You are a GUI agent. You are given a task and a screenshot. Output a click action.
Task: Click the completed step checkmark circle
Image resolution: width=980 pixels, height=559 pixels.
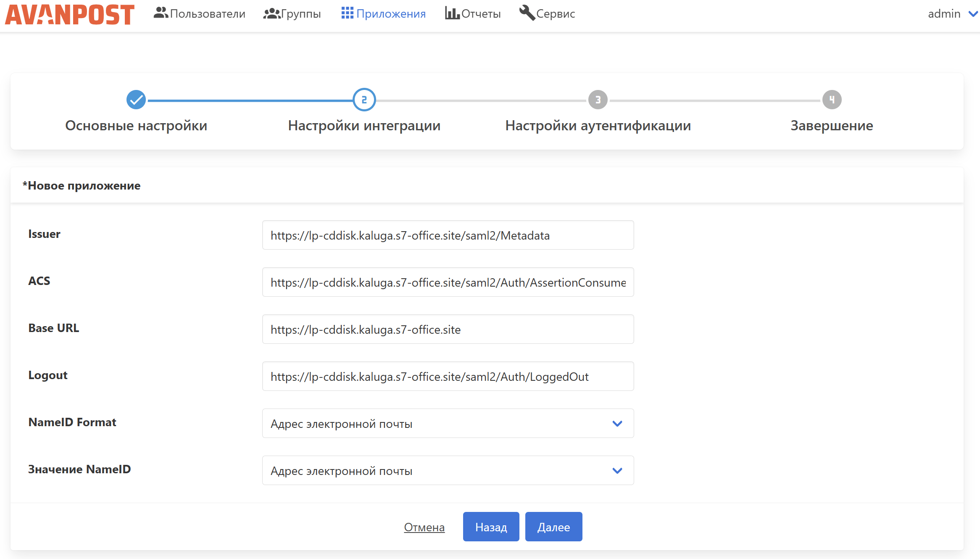(x=136, y=100)
